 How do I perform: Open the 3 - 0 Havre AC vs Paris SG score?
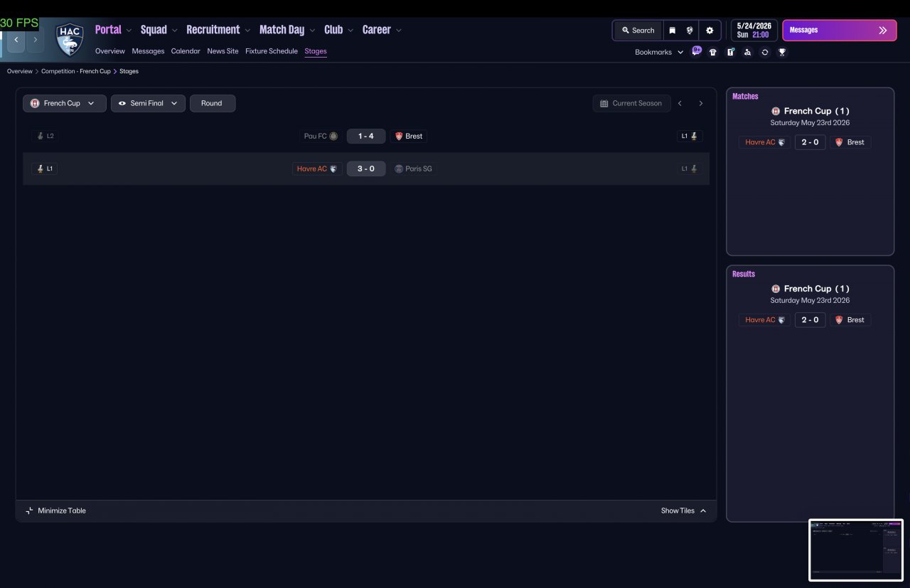click(x=366, y=169)
